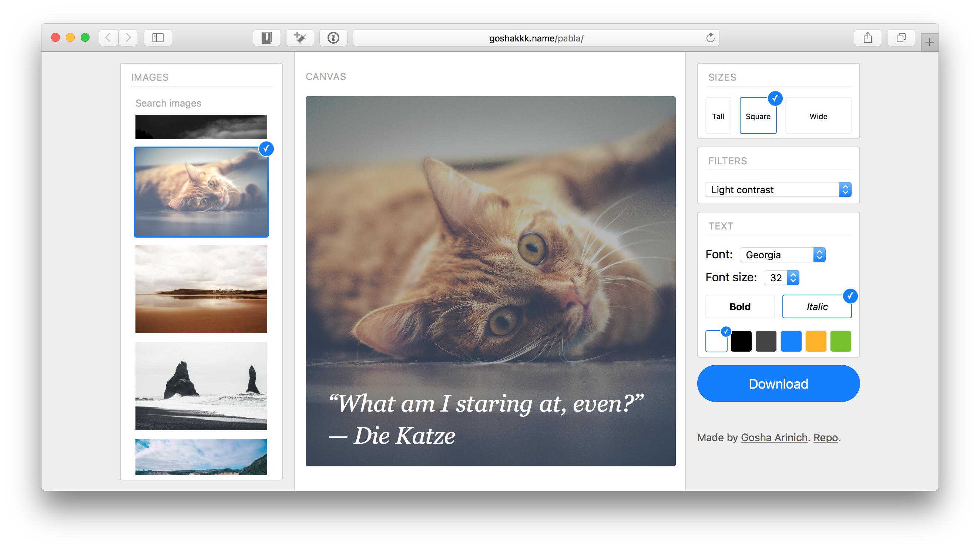The width and height of the screenshot is (980, 550).
Task: Open the Gosha Arinich link
Action: [x=774, y=437]
